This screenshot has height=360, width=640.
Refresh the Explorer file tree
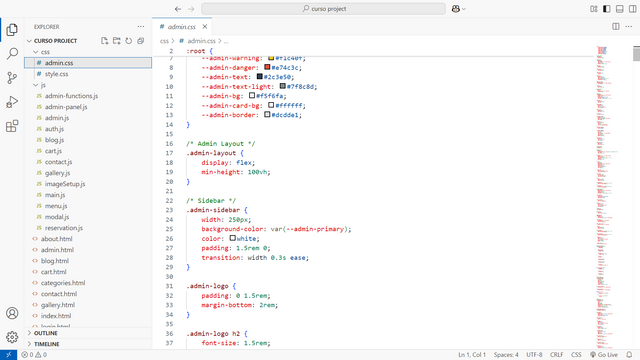129,41
